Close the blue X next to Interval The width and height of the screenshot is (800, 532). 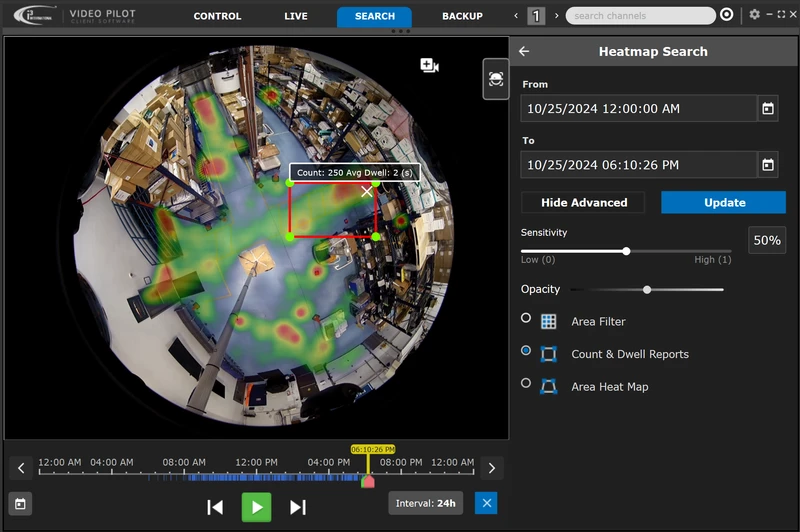(487, 503)
